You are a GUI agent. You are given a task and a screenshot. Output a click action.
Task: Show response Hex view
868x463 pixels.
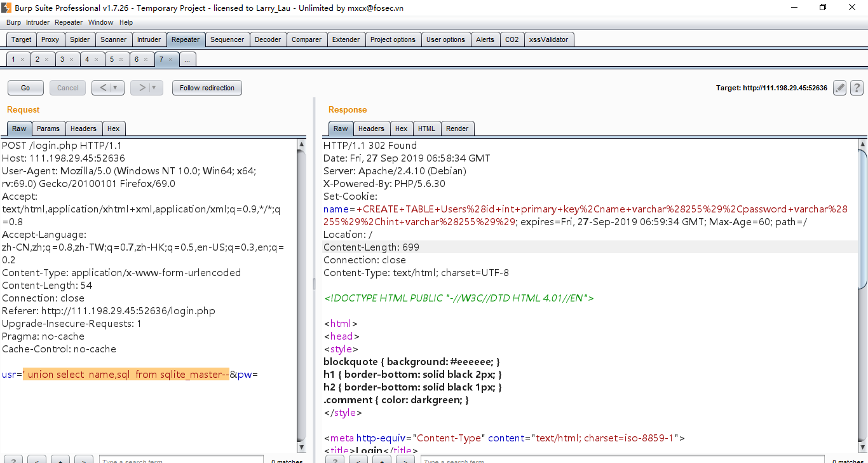(401, 128)
